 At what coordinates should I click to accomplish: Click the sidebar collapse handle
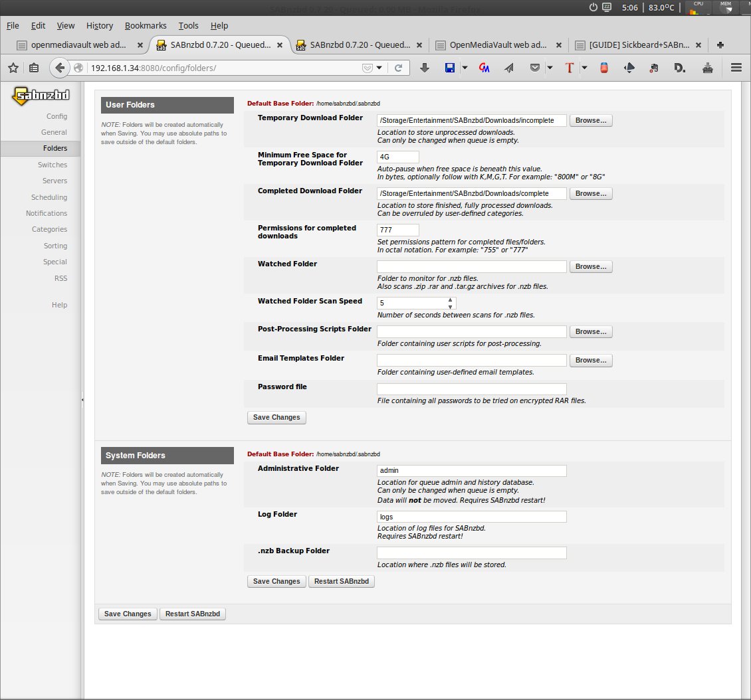point(82,400)
